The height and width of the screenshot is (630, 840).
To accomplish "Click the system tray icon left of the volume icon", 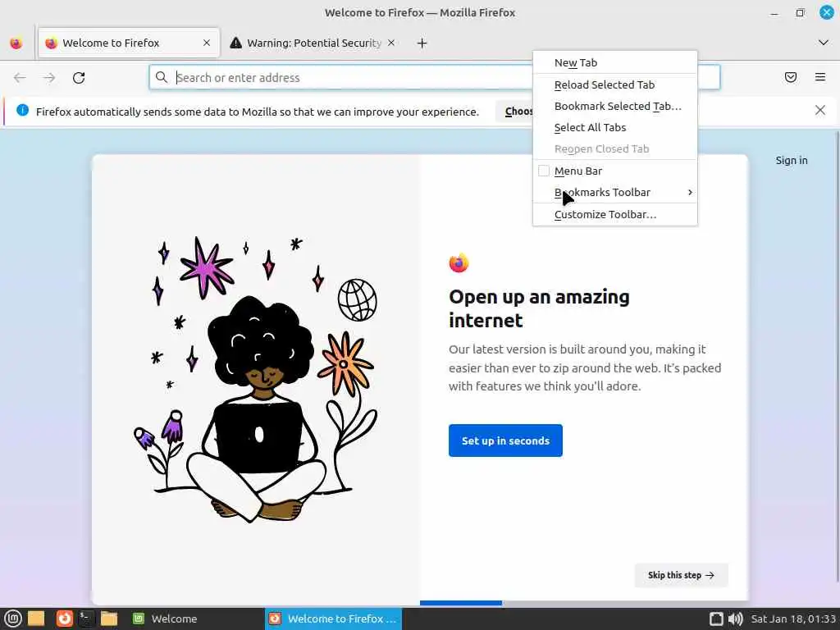I will [716, 619].
